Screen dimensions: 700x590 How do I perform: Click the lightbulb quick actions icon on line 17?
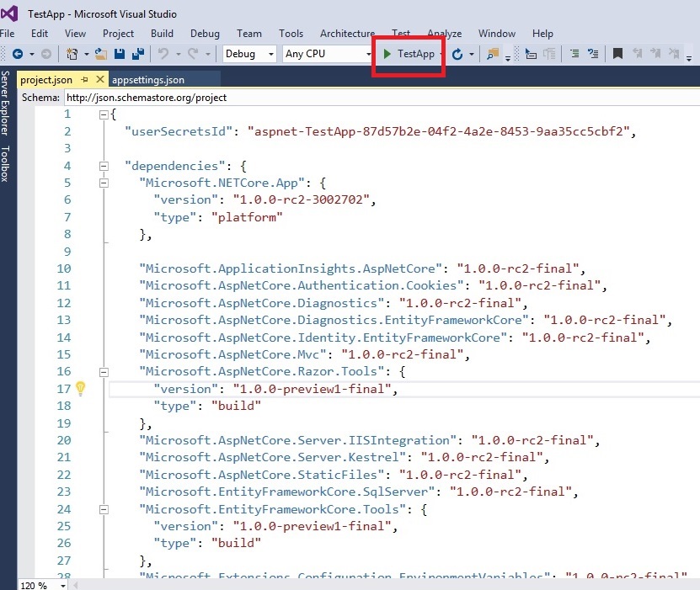[80, 389]
